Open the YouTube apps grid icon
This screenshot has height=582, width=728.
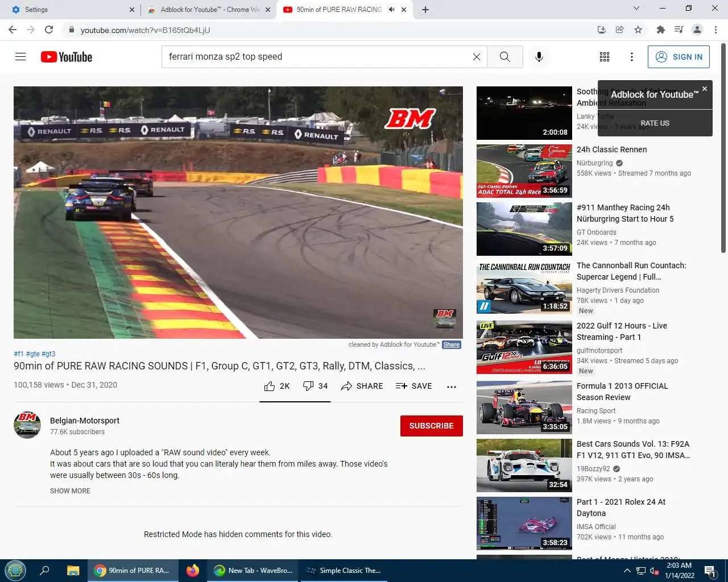[605, 57]
